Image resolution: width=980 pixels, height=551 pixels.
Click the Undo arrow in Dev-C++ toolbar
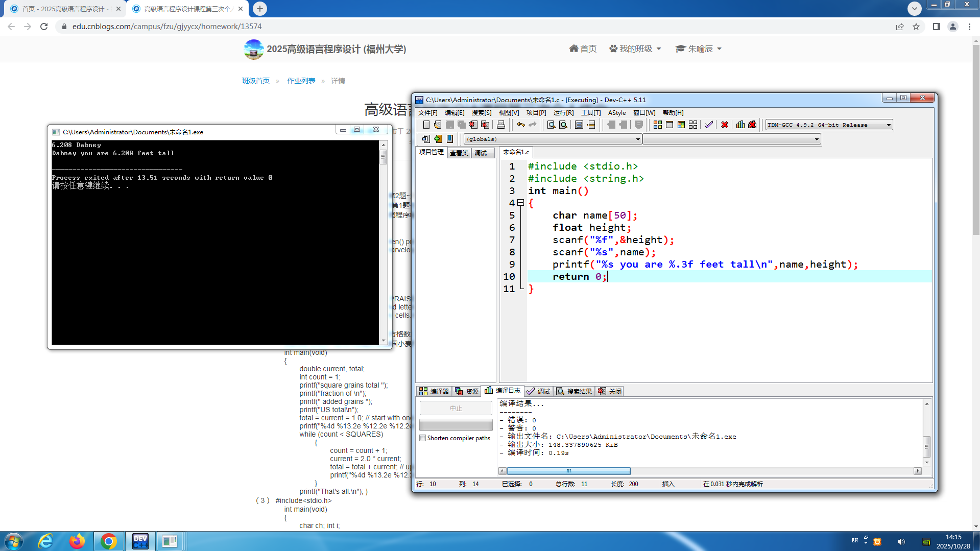521,125
